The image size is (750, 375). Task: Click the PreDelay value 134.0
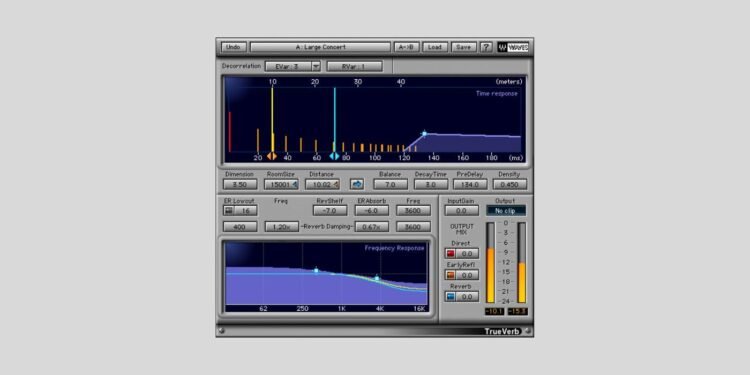[x=470, y=184]
